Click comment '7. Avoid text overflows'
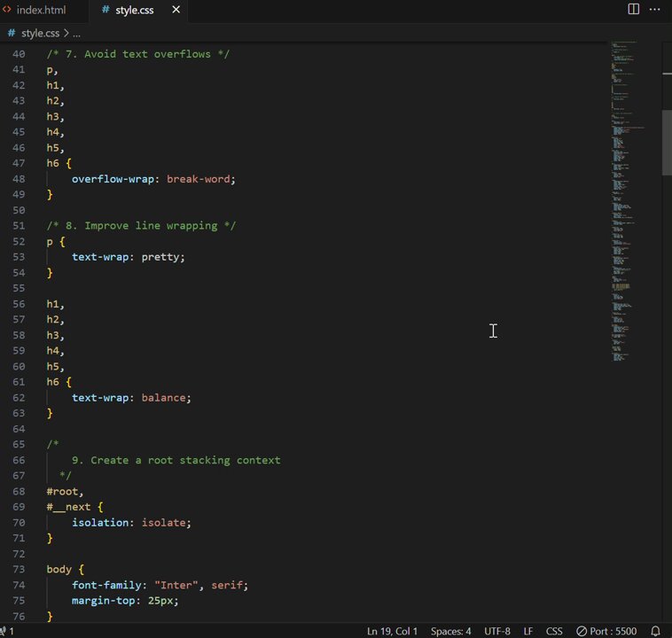This screenshot has width=672, height=638. (138, 54)
